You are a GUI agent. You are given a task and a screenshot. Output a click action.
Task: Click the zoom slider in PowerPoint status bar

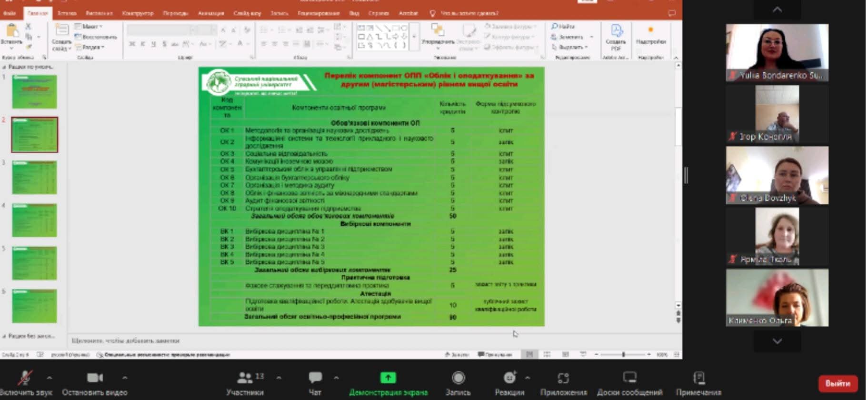tap(623, 354)
